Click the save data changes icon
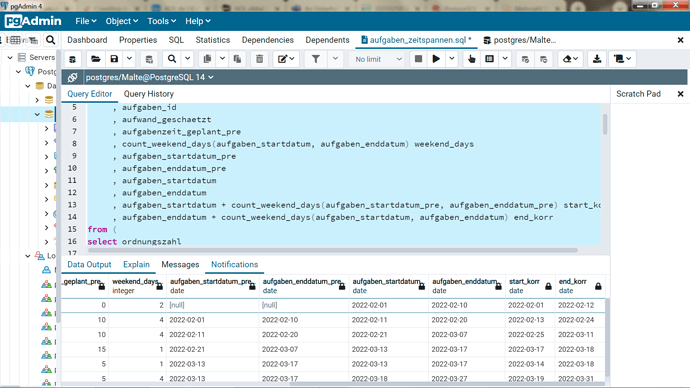 pos(149,59)
